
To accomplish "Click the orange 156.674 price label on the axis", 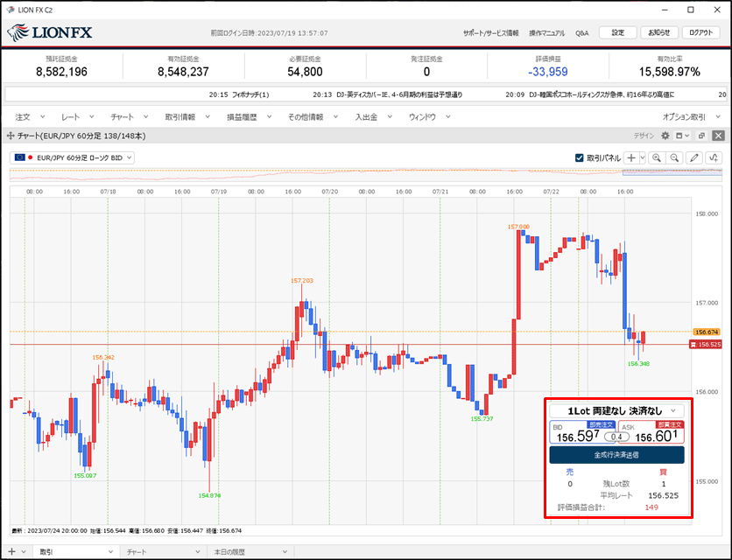I will (707, 332).
